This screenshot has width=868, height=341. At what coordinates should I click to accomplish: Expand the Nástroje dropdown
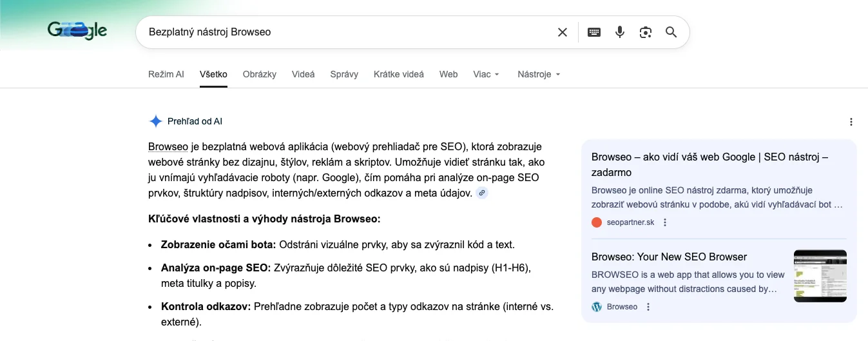(539, 74)
